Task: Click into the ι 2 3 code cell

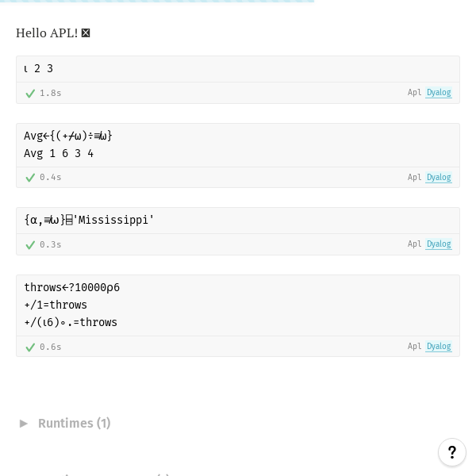Action: point(238,69)
